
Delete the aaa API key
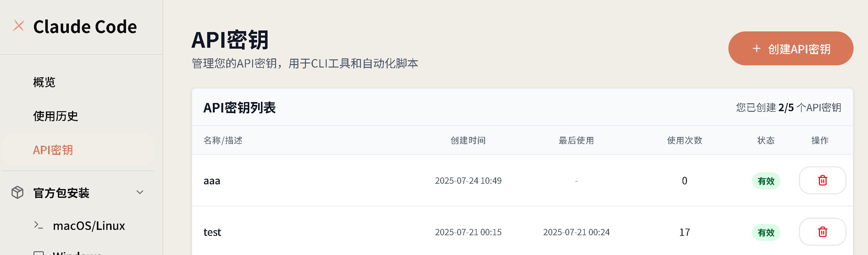click(x=822, y=181)
